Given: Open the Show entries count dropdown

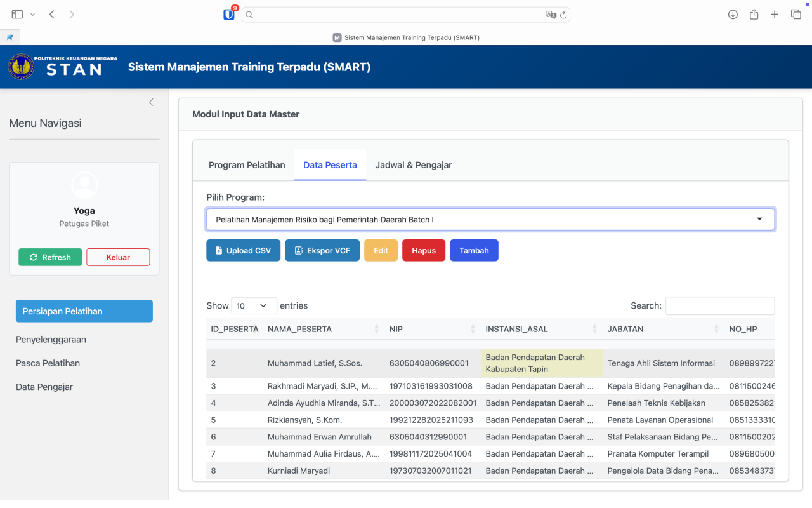Looking at the screenshot, I should coord(254,305).
